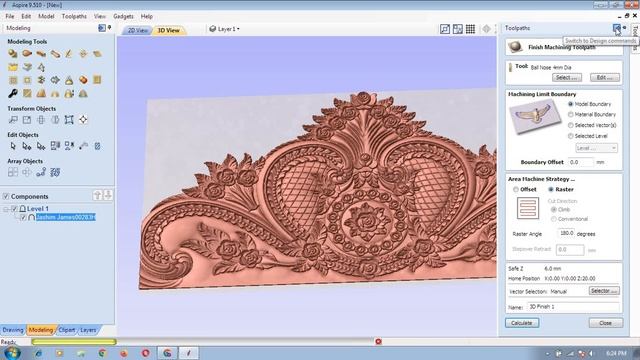640x360 pixels.
Task: Click the first Transform Objects move icon
Action: (x=13, y=120)
